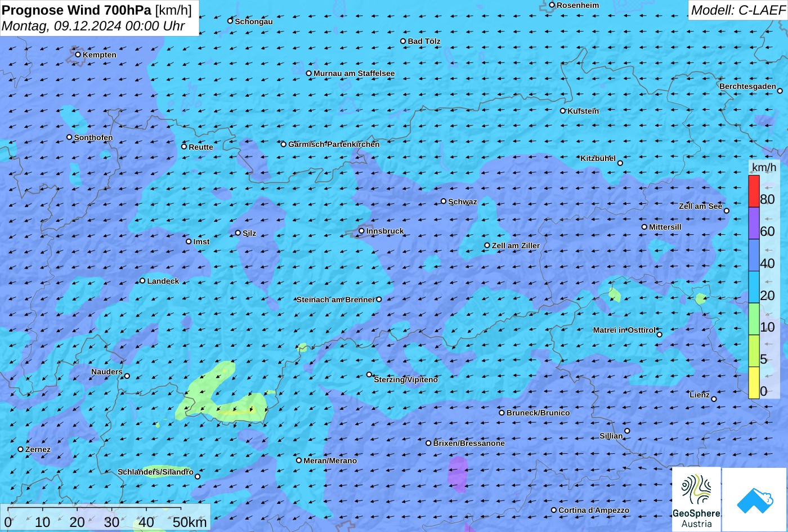This screenshot has height=532, width=788.
Task: Click the 'Bad Tölz' place name
Action: point(424,41)
